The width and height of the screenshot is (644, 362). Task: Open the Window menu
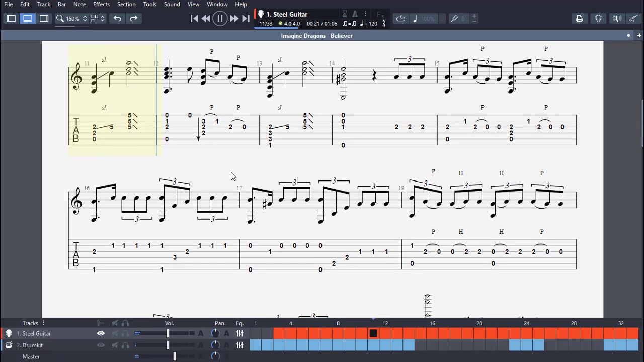(217, 4)
